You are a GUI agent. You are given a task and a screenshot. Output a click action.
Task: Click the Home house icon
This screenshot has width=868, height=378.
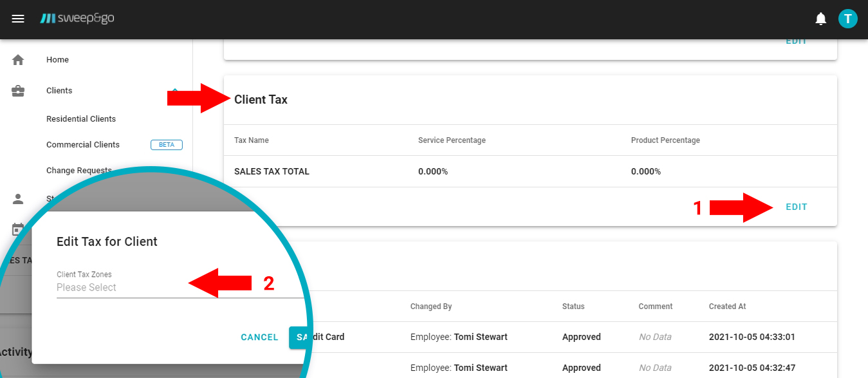17,59
